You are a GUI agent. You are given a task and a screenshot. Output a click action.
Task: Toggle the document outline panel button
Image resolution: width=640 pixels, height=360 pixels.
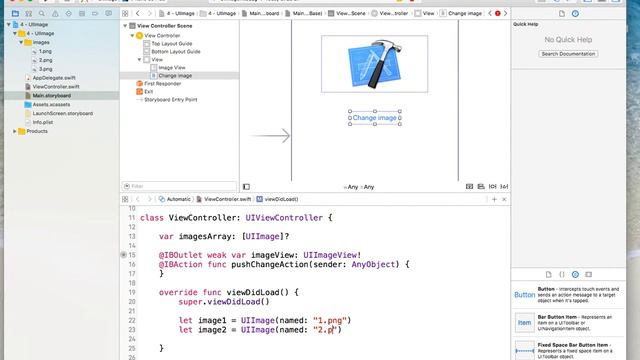pyautogui.click(x=246, y=187)
